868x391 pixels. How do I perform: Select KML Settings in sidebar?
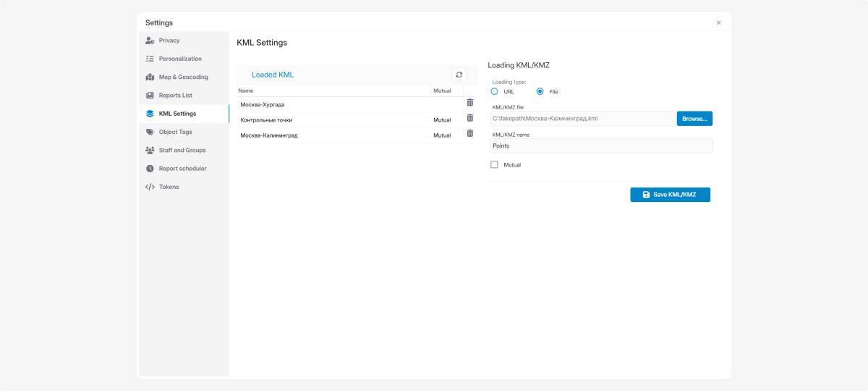pos(177,114)
